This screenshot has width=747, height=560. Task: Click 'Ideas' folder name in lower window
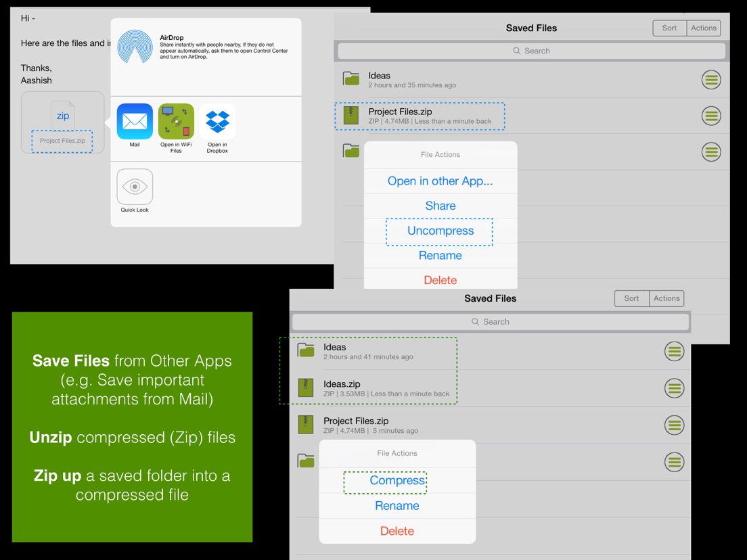click(334, 347)
